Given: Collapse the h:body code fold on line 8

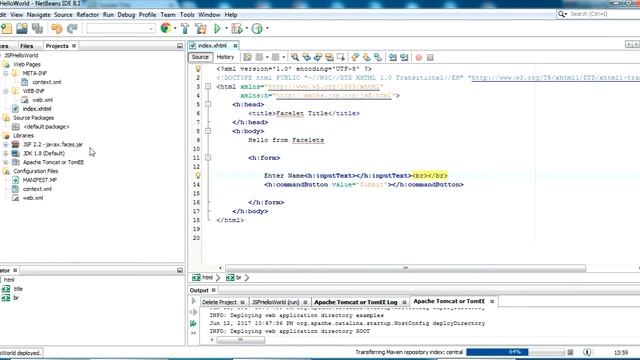Looking at the screenshot, I should click(208, 131).
